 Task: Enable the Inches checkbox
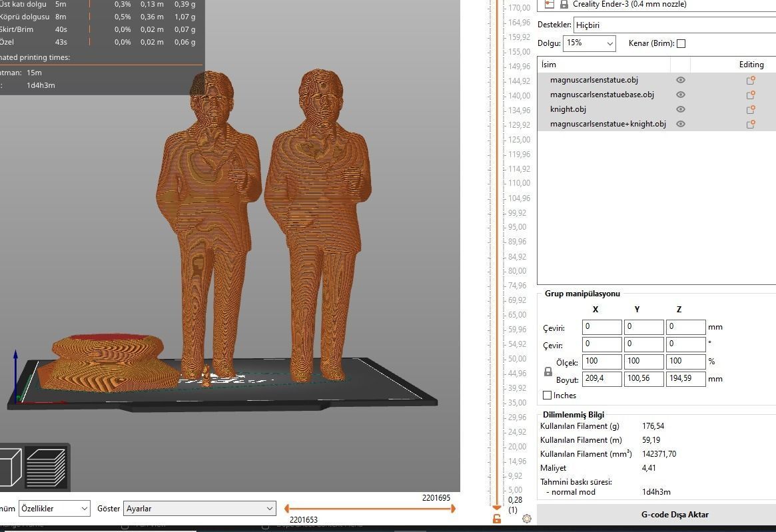coord(548,396)
